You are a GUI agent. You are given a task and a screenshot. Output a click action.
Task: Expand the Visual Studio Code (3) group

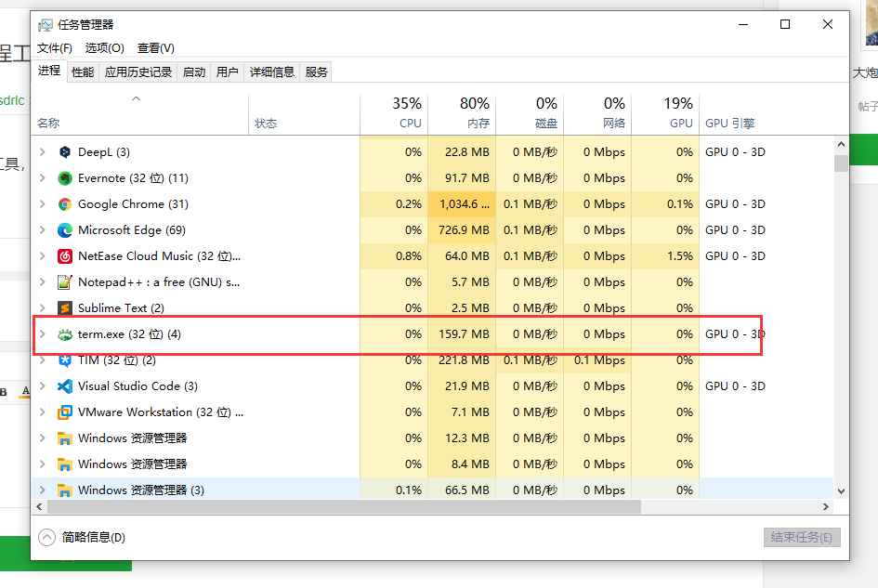click(43, 386)
